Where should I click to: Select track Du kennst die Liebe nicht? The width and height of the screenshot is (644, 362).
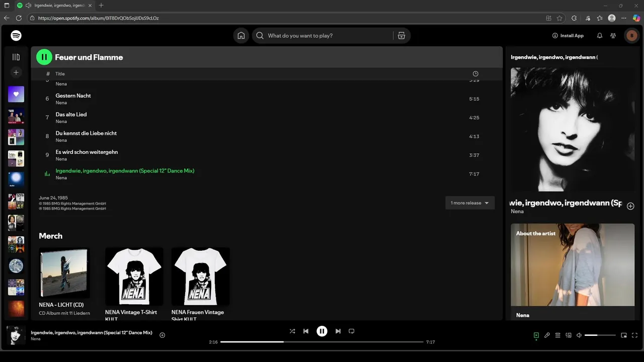(267, 136)
